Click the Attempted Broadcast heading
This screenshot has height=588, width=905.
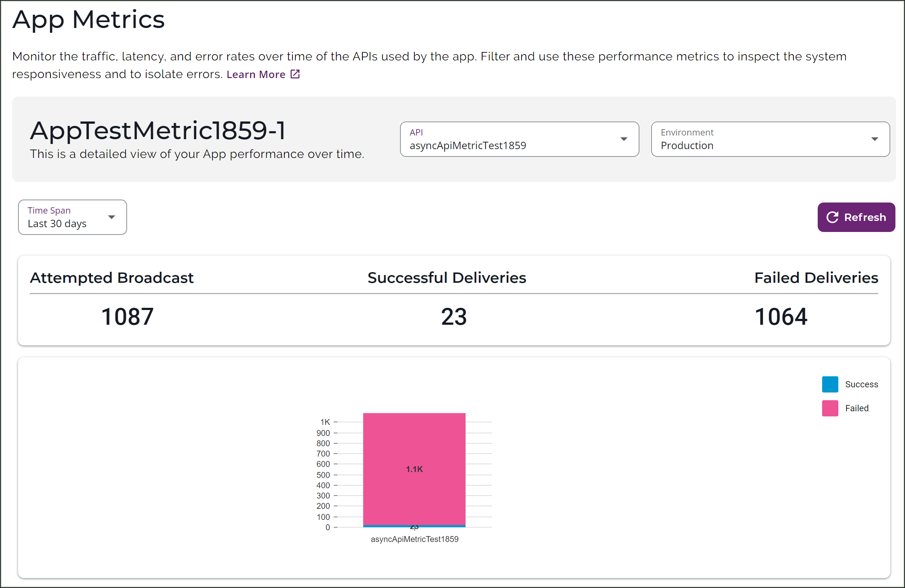point(112,278)
